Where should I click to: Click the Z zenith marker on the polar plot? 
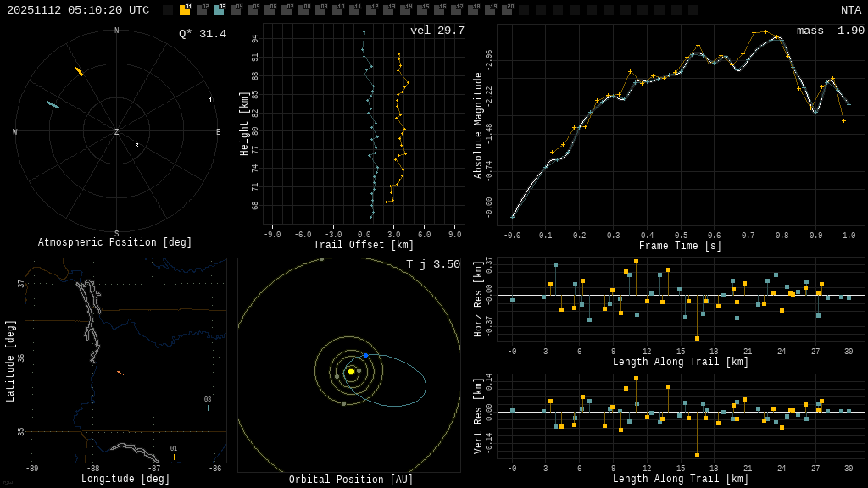(117, 132)
